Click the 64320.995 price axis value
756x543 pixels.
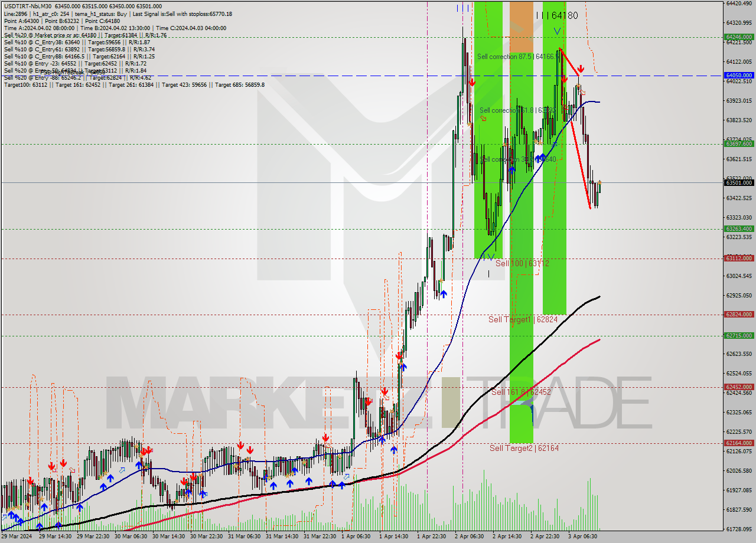[739, 22]
